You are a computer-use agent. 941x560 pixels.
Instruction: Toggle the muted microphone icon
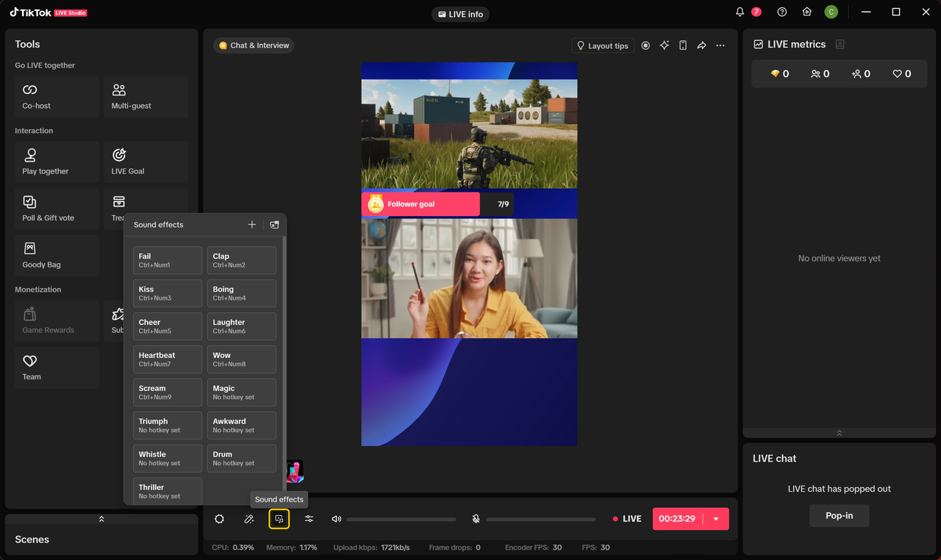tap(476, 519)
